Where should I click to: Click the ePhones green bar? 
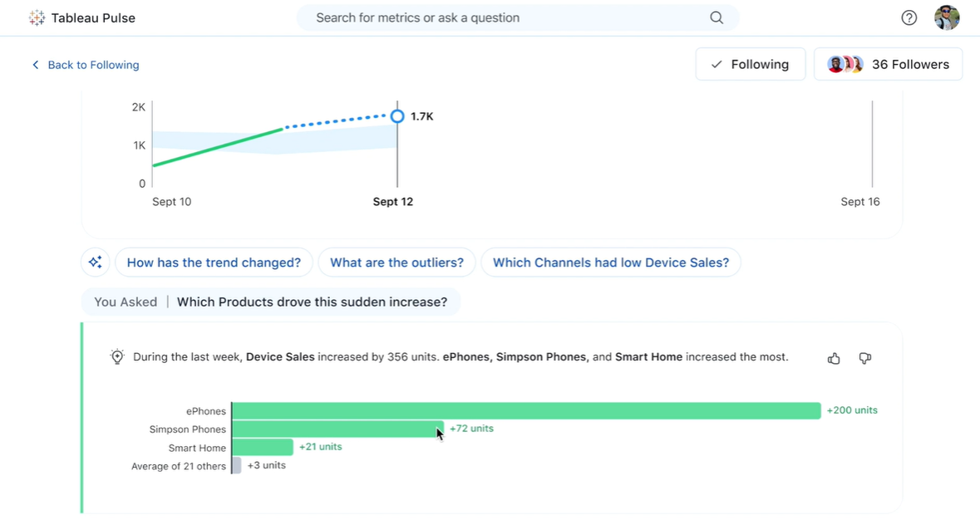pyautogui.click(x=526, y=410)
